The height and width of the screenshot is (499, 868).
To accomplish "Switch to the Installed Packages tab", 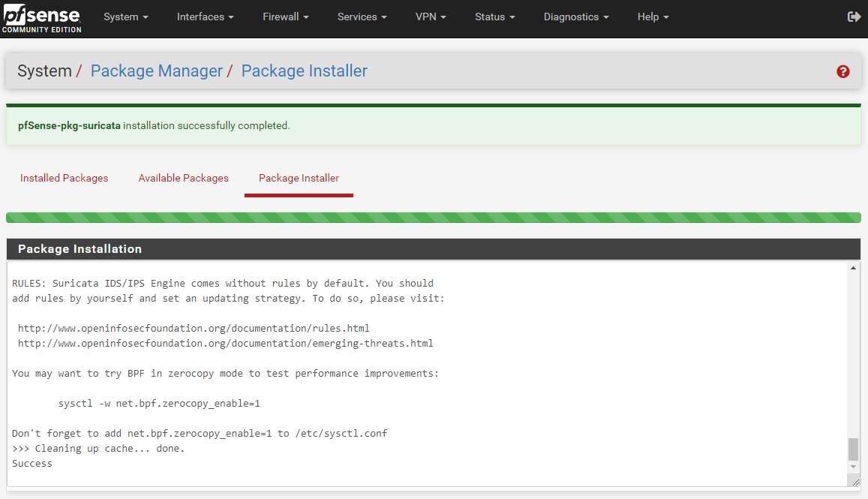I will (65, 179).
